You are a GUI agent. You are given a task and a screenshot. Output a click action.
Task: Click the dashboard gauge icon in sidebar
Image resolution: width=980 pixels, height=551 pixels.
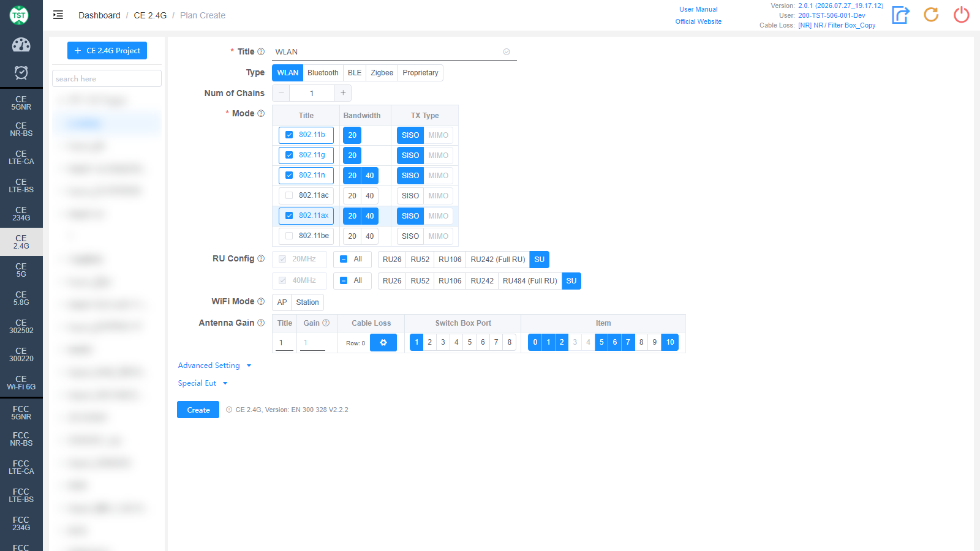(x=21, y=45)
